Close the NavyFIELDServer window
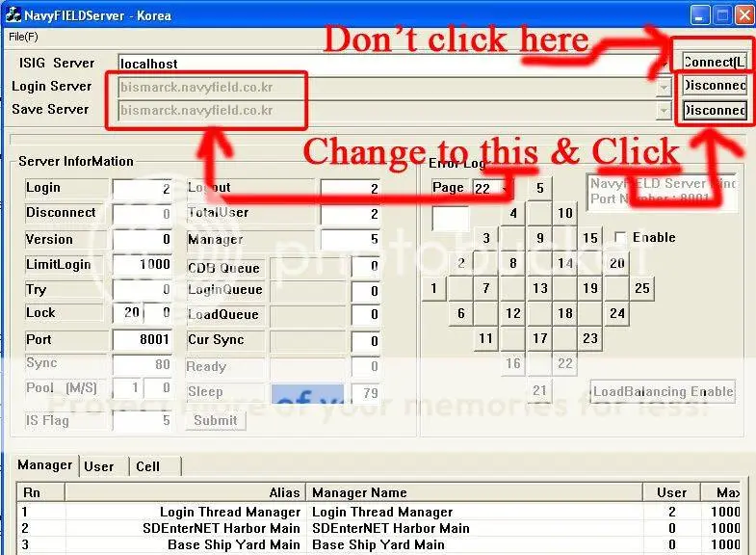Image resolution: width=756 pixels, height=555 pixels. [743, 15]
